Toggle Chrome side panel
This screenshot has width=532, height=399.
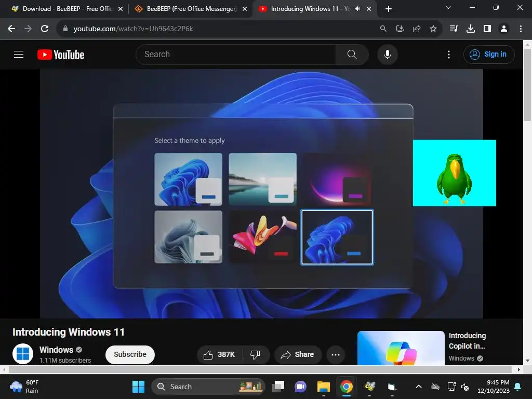(487, 29)
